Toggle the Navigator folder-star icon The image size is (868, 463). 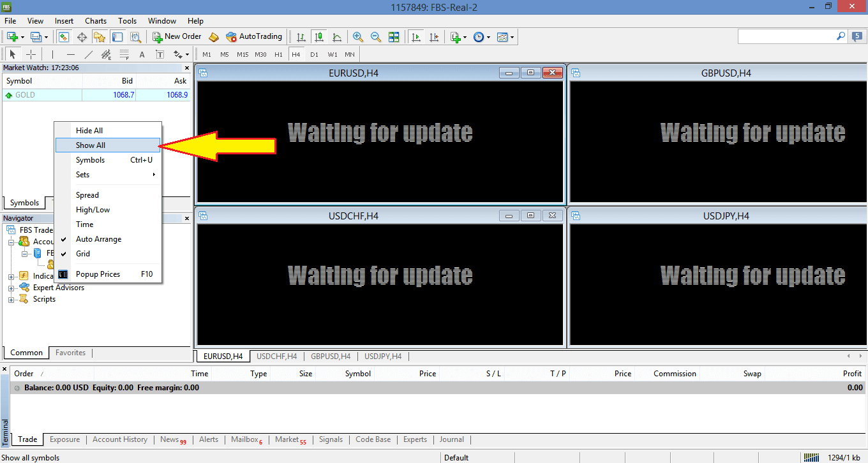[x=100, y=37]
